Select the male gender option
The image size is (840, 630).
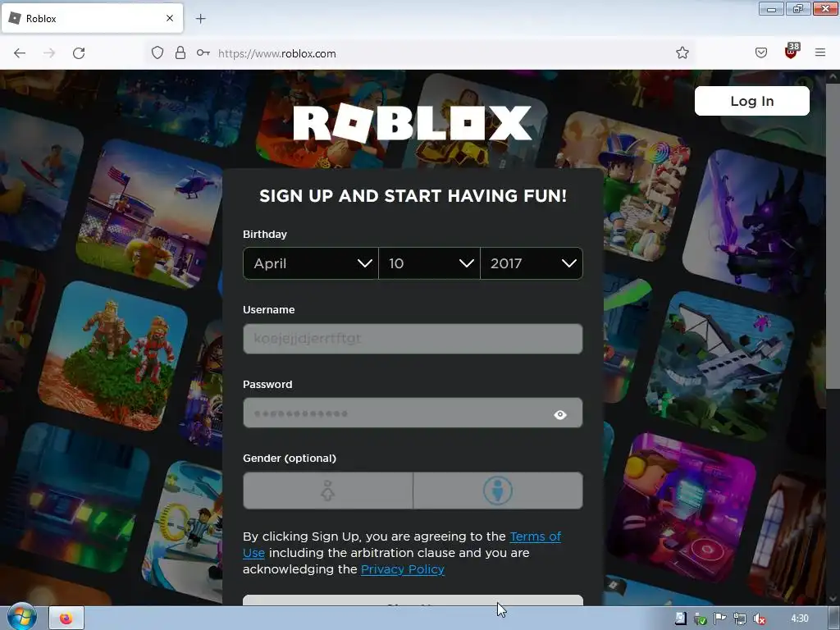pos(498,491)
